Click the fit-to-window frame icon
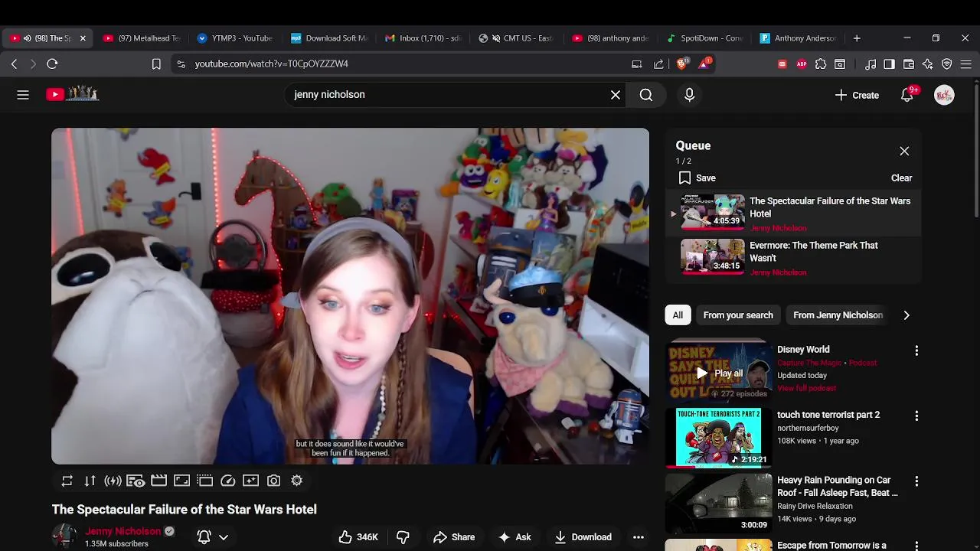 pos(181,481)
